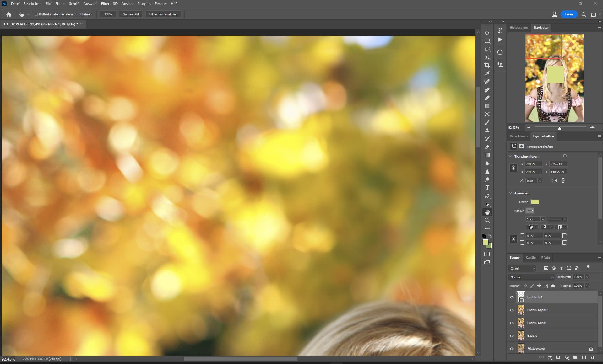Toggle width-height link in Transformieren

(513, 168)
